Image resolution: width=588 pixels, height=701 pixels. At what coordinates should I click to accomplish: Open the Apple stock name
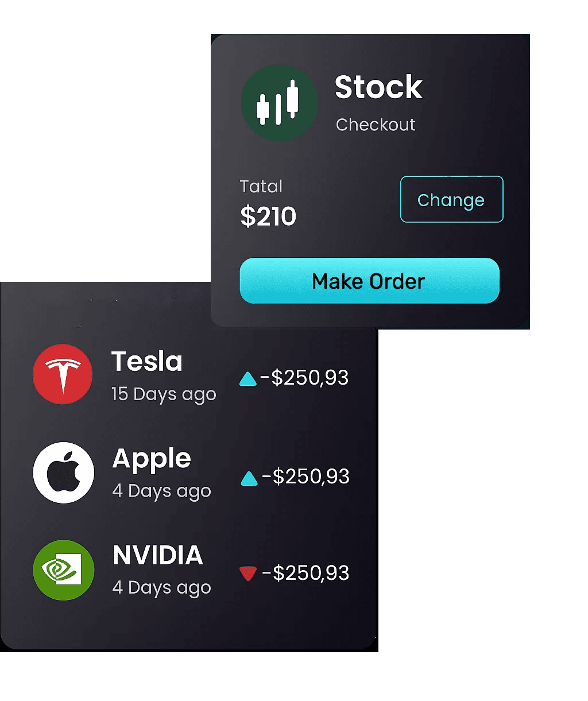point(152,459)
